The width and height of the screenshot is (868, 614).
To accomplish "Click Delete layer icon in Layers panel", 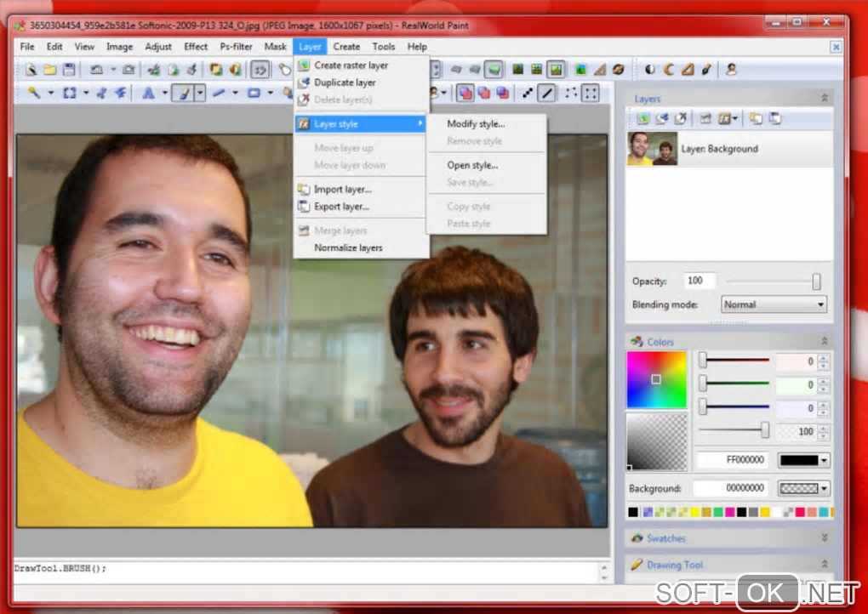I will pos(680,118).
